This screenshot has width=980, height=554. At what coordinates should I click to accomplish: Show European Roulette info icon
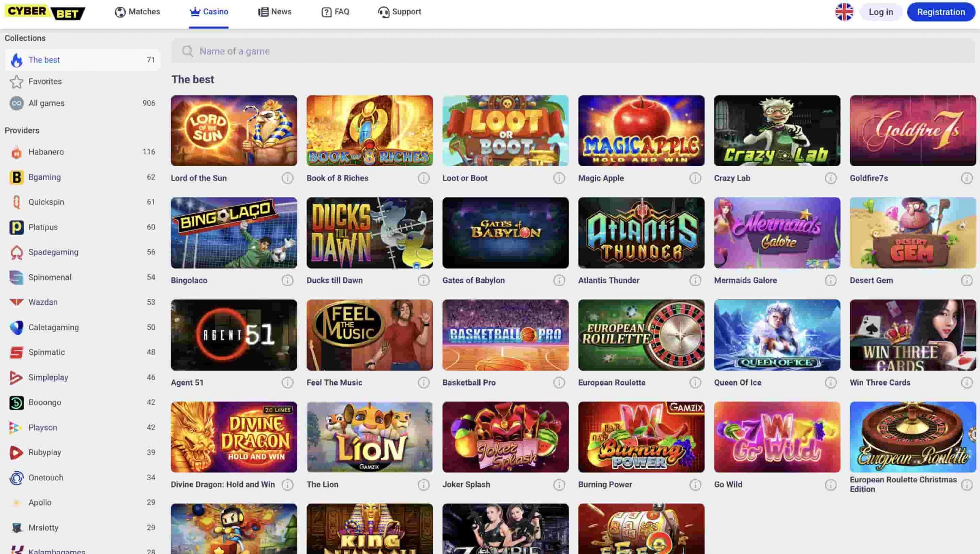(695, 382)
